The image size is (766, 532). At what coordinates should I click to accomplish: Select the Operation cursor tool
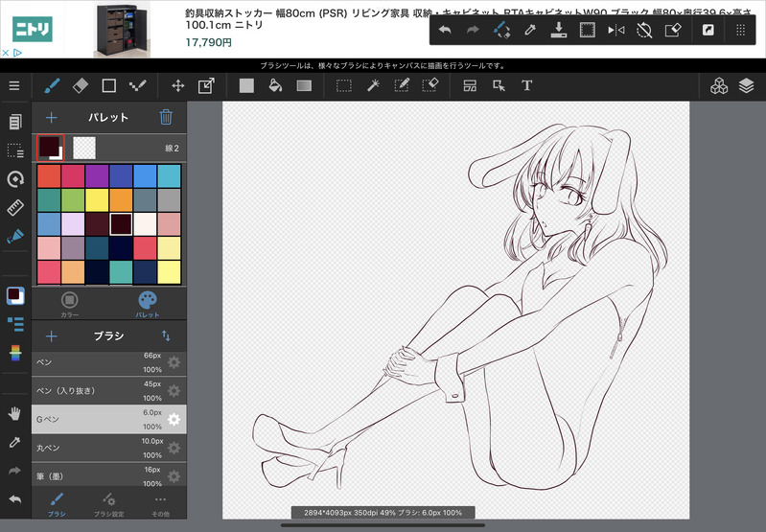click(x=499, y=86)
